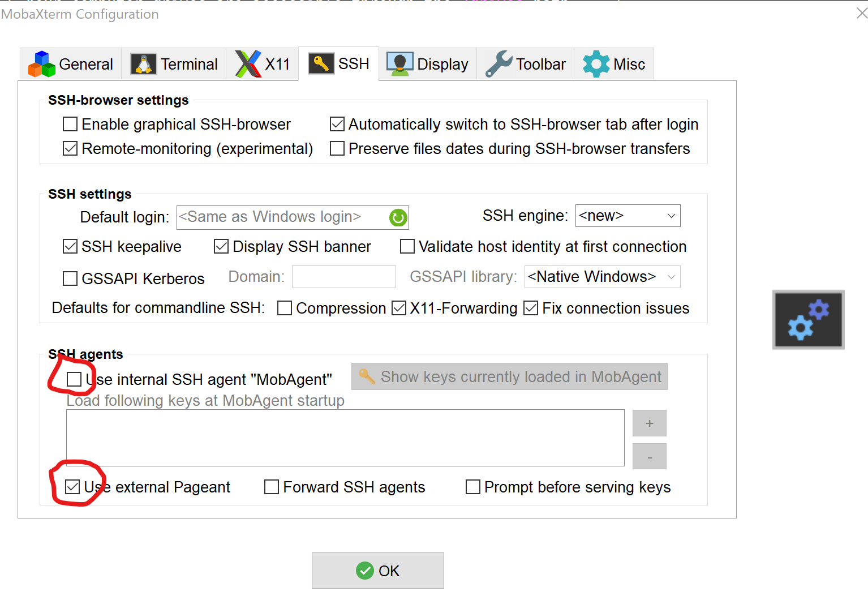This screenshot has width=868, height=600.
Task: Go to the Display tab
Action: tap(427, 64)
